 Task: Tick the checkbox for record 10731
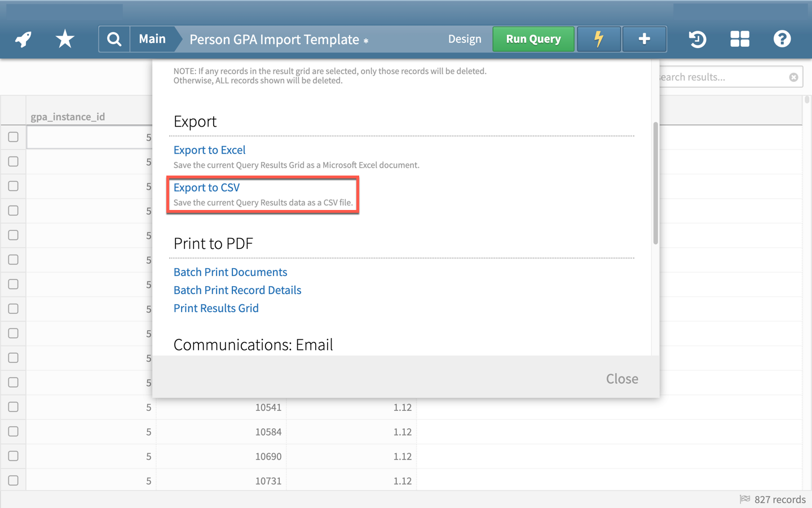pyautogui.click(x=14, y=480)
